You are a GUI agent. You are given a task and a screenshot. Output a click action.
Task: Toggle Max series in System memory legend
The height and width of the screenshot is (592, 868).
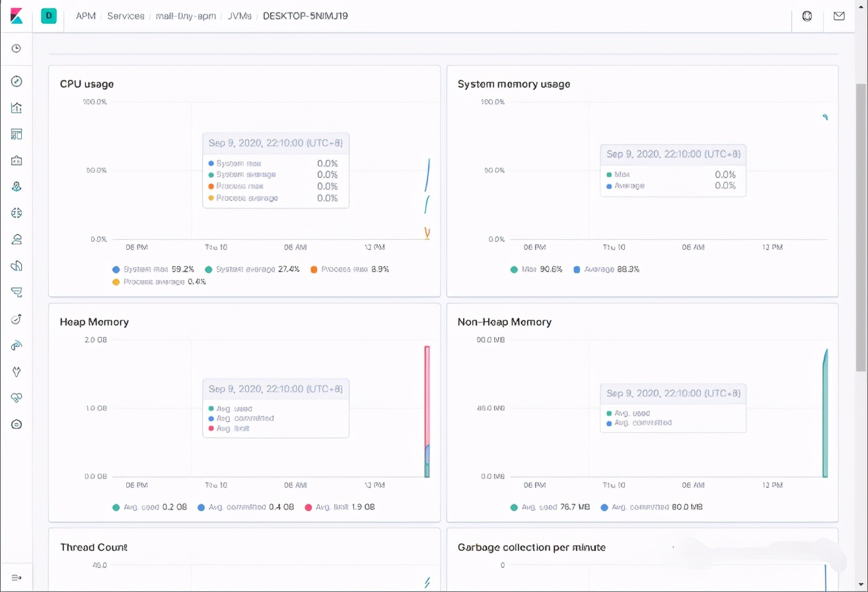point(536,270)
